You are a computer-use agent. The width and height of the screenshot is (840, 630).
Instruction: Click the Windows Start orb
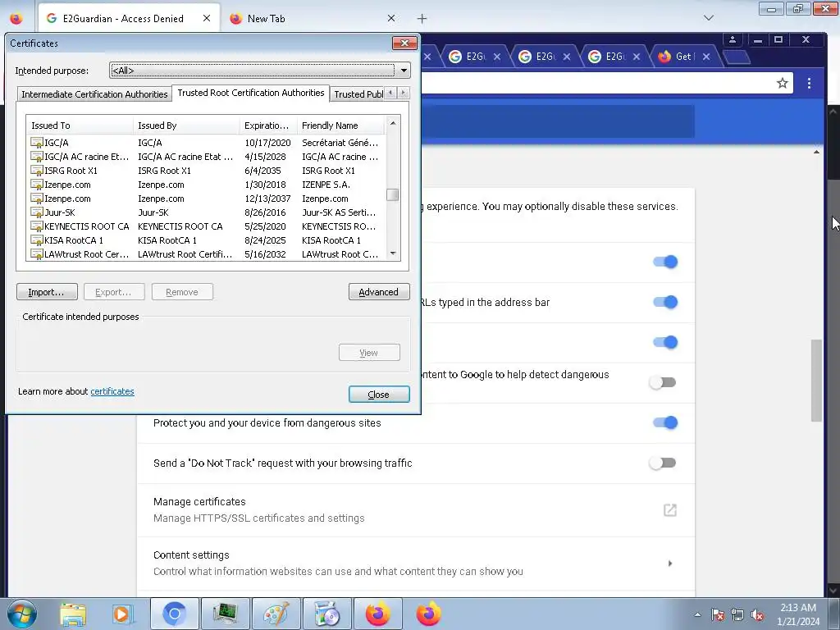point(22,614)
